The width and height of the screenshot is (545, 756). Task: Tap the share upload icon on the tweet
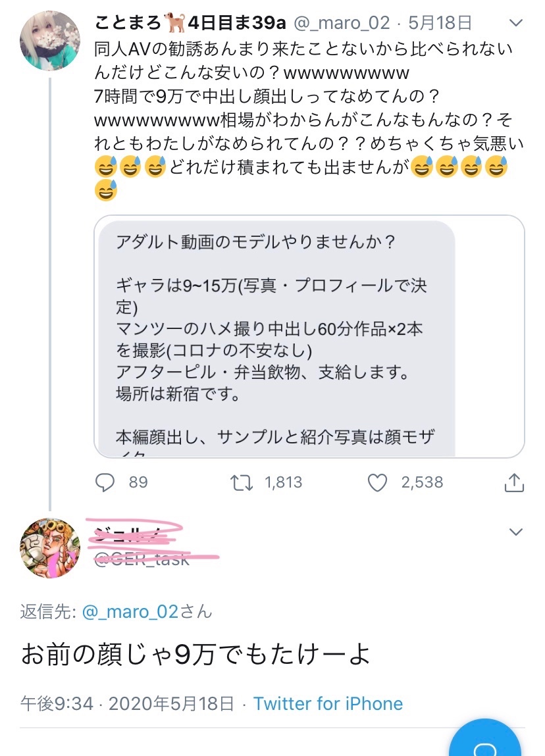514,482
